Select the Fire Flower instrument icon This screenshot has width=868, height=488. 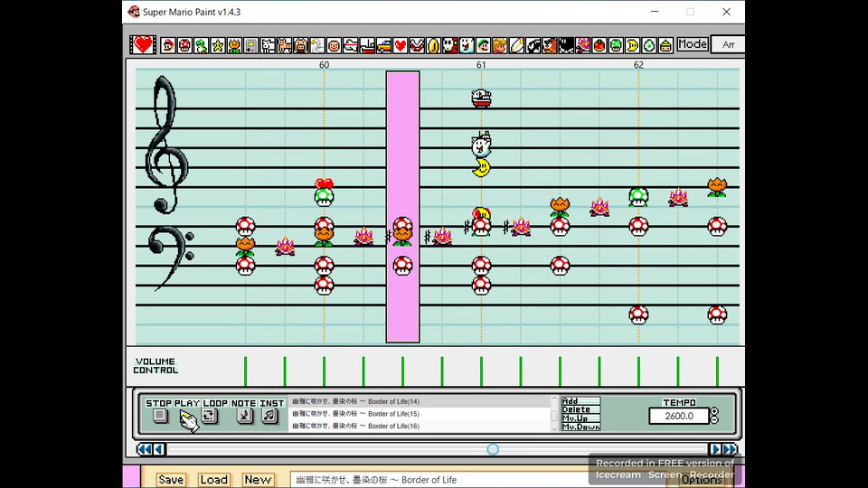click(235, 45)
